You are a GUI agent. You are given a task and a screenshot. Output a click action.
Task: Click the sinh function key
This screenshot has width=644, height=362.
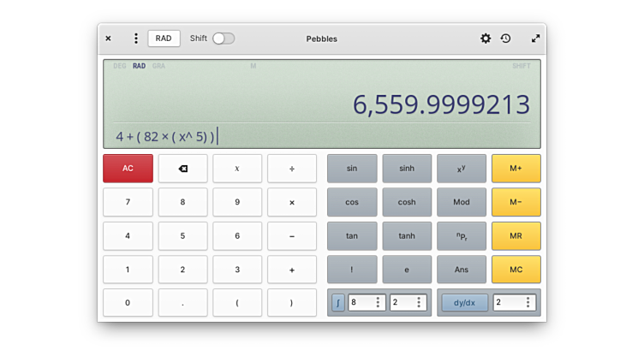click(407, 169)
